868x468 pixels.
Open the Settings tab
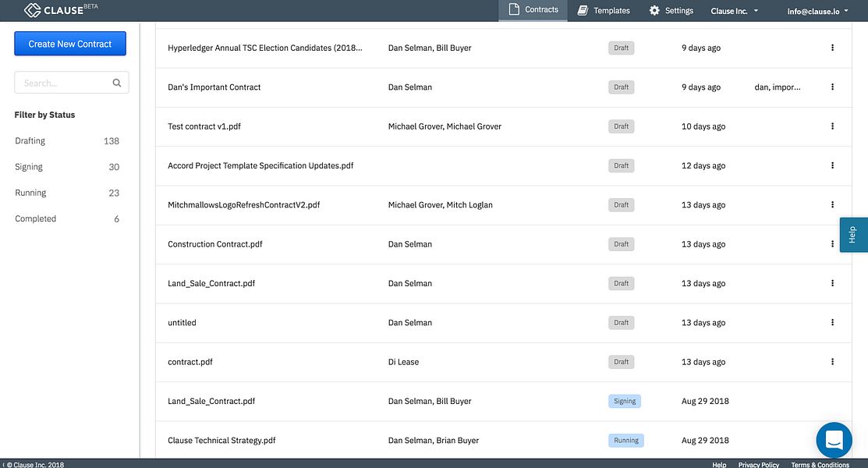point(671,10)
